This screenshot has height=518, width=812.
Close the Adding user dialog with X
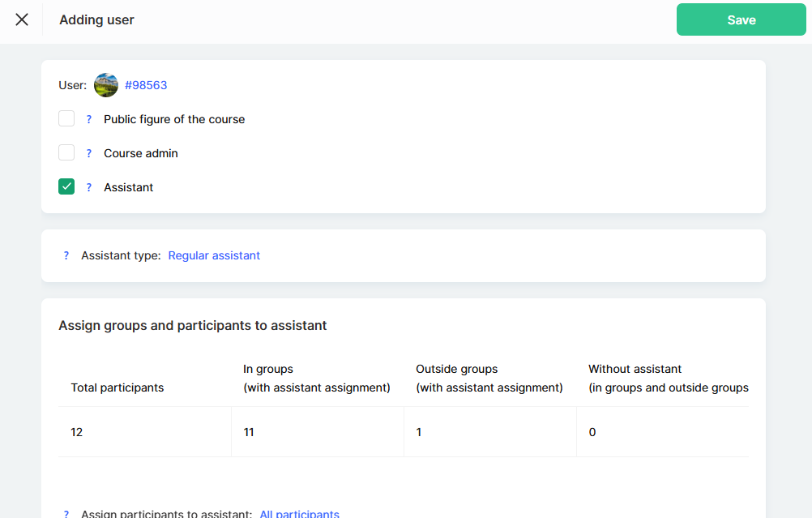pos(22,19)
